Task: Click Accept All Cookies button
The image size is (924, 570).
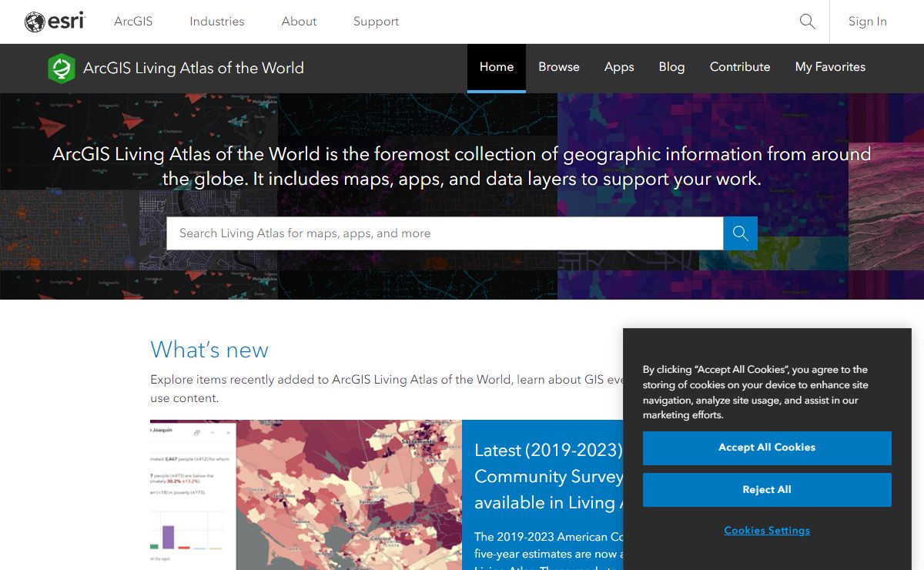Action: 767,448
